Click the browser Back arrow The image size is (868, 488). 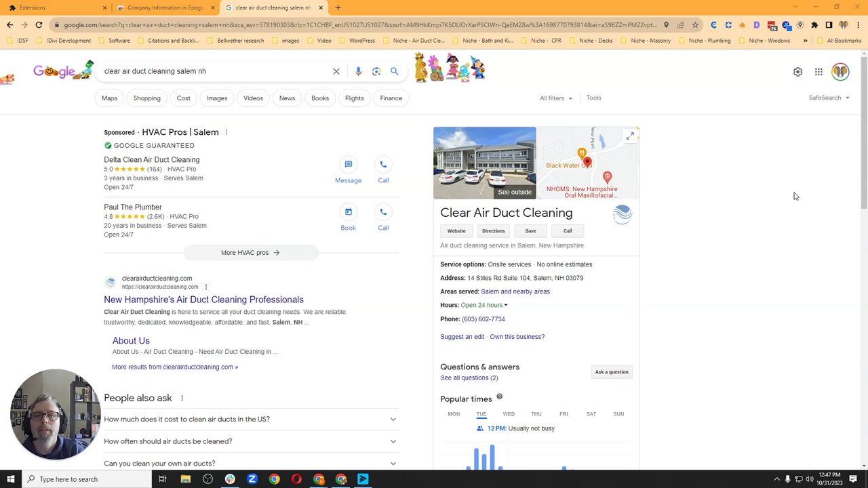pyautogui.click(x=9, y=25)
